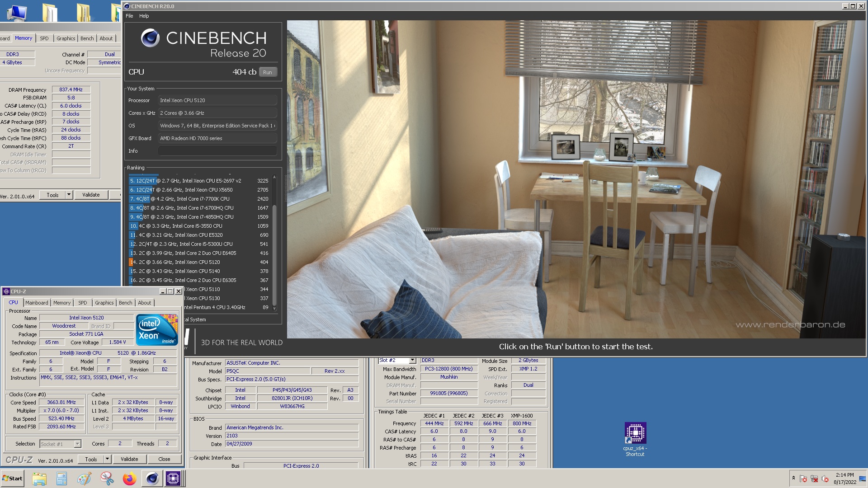Open About tab in CPU-Z memory window
The width and height of the screenshot is (868, 488).
(x=106, y=38)
